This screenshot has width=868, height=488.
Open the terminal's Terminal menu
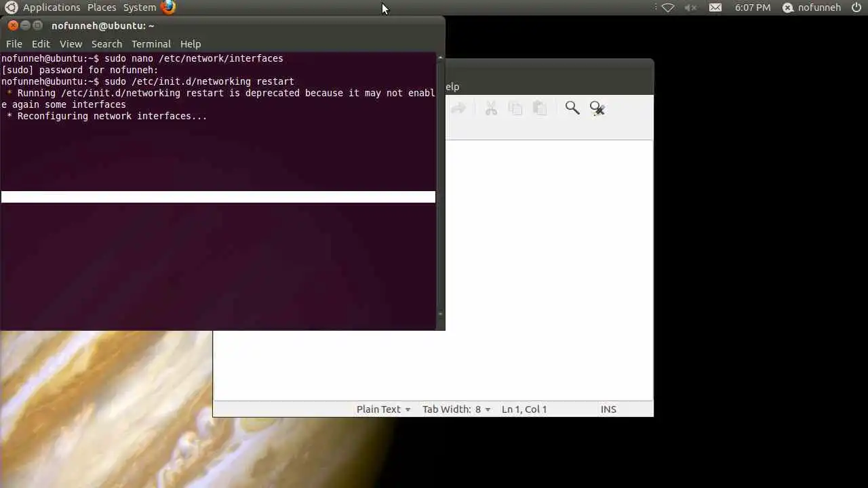(151, 44)
